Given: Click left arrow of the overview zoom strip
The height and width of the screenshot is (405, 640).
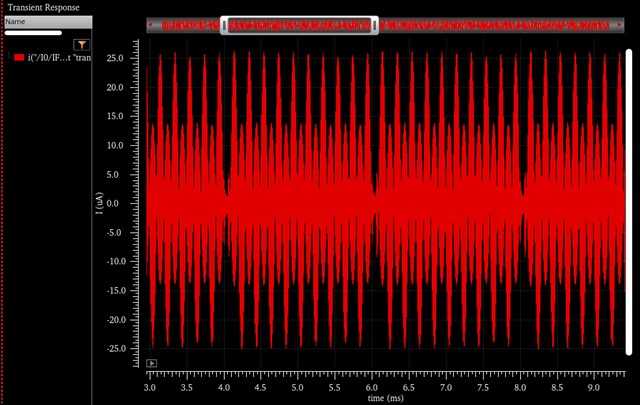Looking at the screenshot, I should pos(152,25).
